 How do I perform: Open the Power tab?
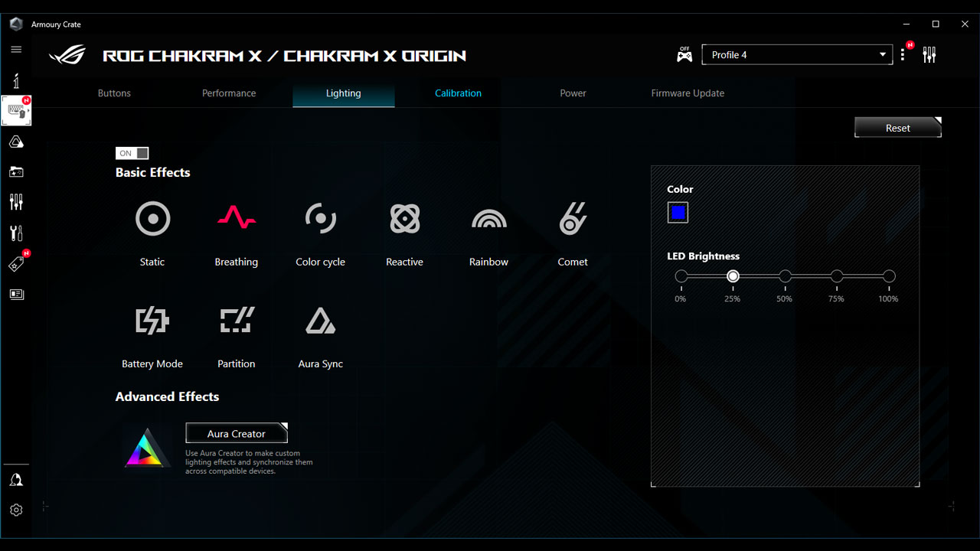pos(573,93)
